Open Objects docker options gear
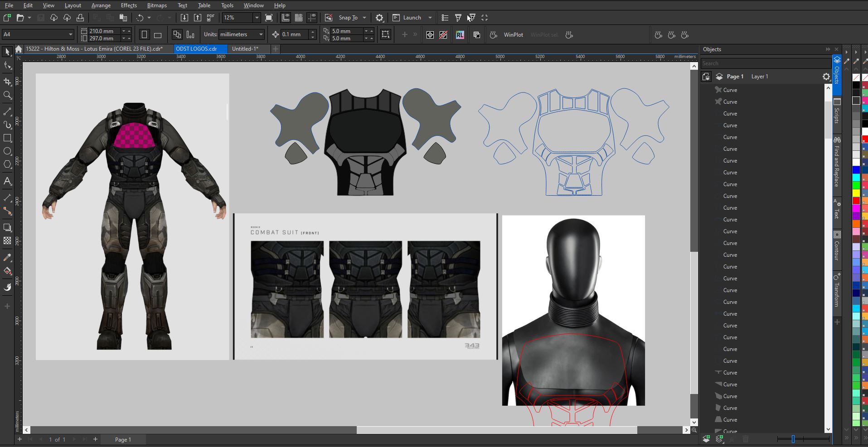Screen dimensions: 868x447 826,77
